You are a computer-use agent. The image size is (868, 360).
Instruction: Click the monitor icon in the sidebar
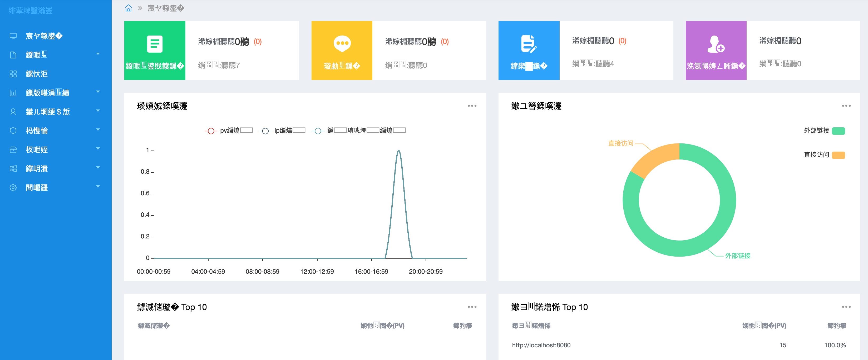(x=13, y=36)
